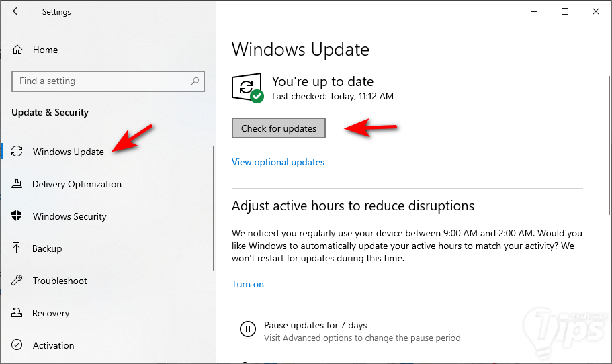Click the Activation checkmark icon
The height and width of the screenshot is (364, 612).
coord(17,345)
